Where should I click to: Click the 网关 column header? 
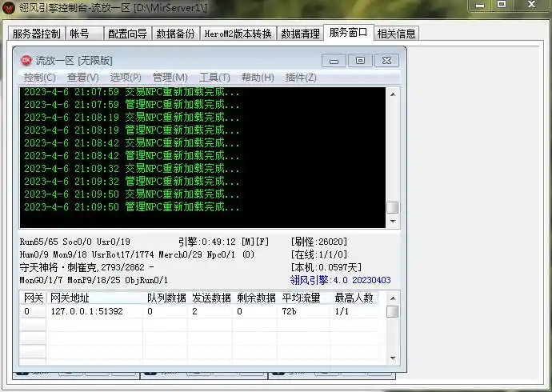pos(33,298)
